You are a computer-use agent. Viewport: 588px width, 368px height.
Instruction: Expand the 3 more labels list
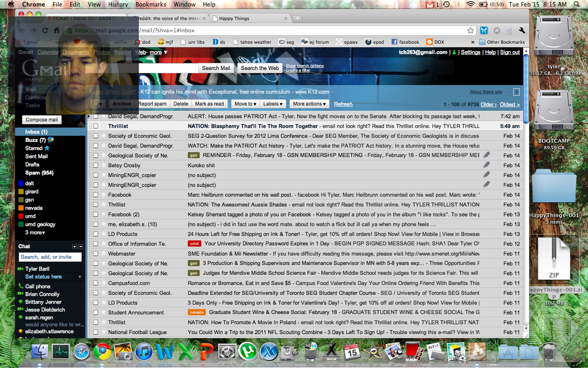35,233
